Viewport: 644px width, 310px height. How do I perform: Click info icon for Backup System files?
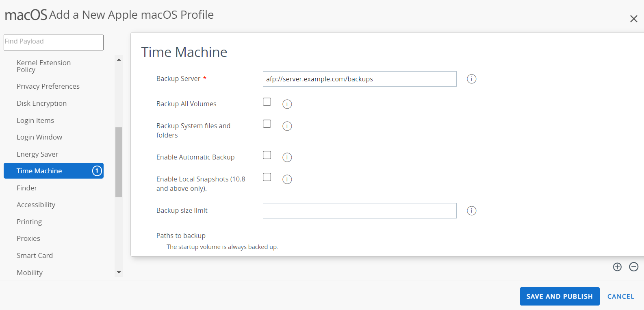click(x=287, y=126)
